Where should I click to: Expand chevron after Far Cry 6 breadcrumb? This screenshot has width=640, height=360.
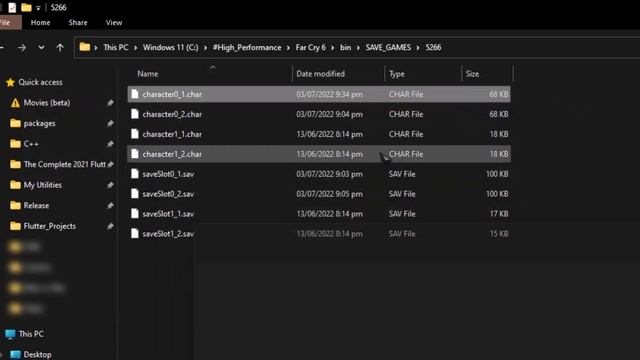point(333,48)
